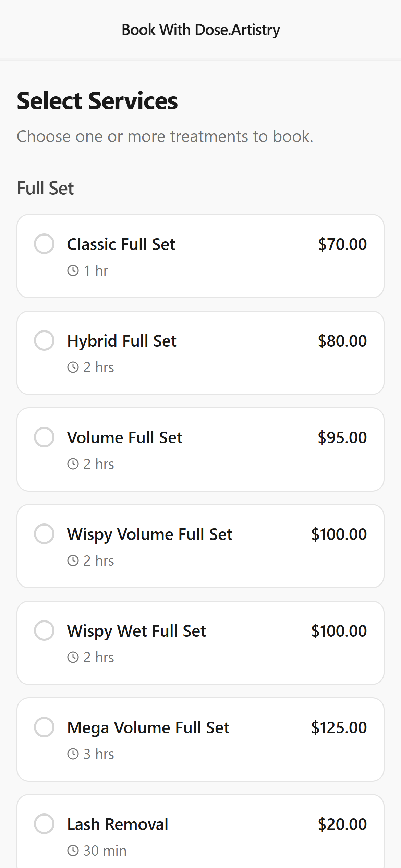The width and height of the screenshot is (401, 868).
Task: Click the $125.00 Mega Volume price
Action: [339, 727]
